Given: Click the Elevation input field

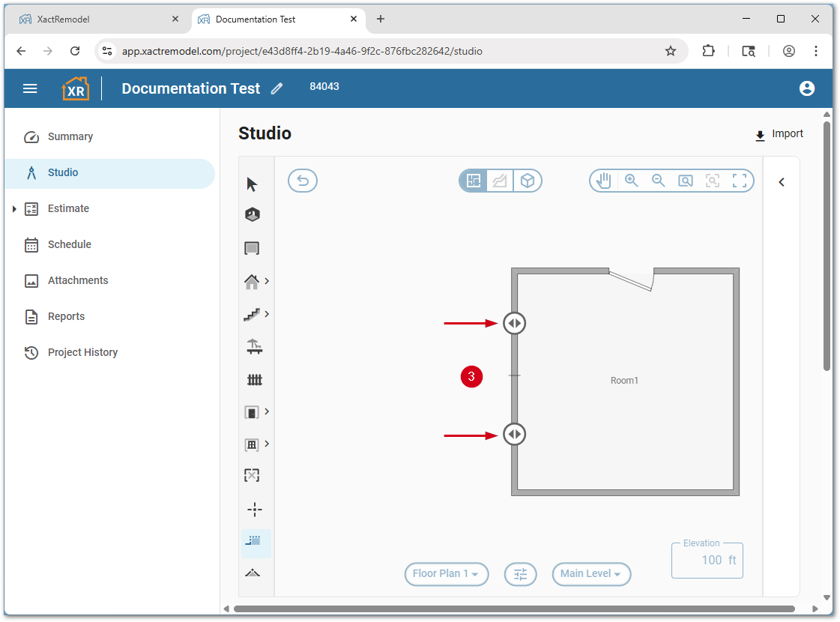Looking at the screenshot, I should tap(707, 561).
